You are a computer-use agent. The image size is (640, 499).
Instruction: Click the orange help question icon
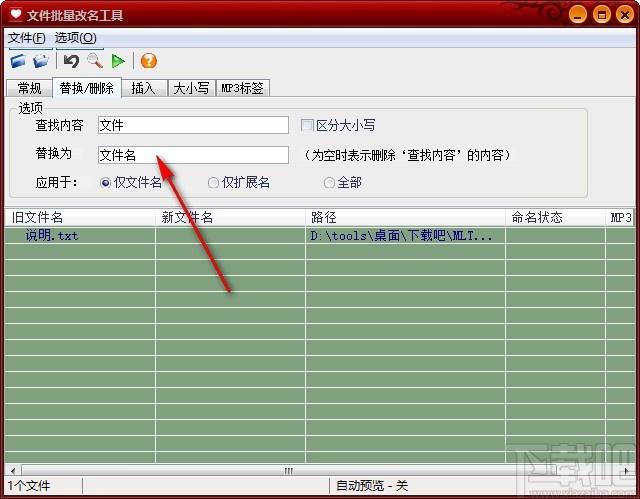149,61
